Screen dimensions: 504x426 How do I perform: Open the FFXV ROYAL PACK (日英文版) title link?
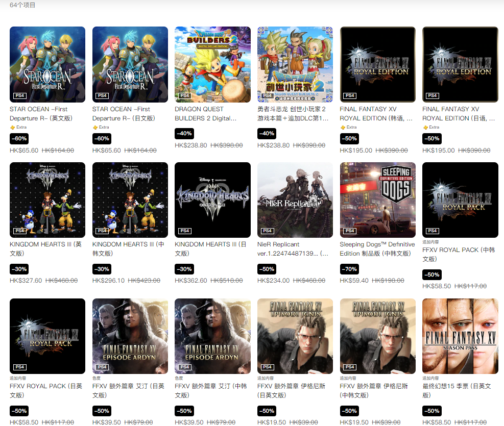[46, 390]
